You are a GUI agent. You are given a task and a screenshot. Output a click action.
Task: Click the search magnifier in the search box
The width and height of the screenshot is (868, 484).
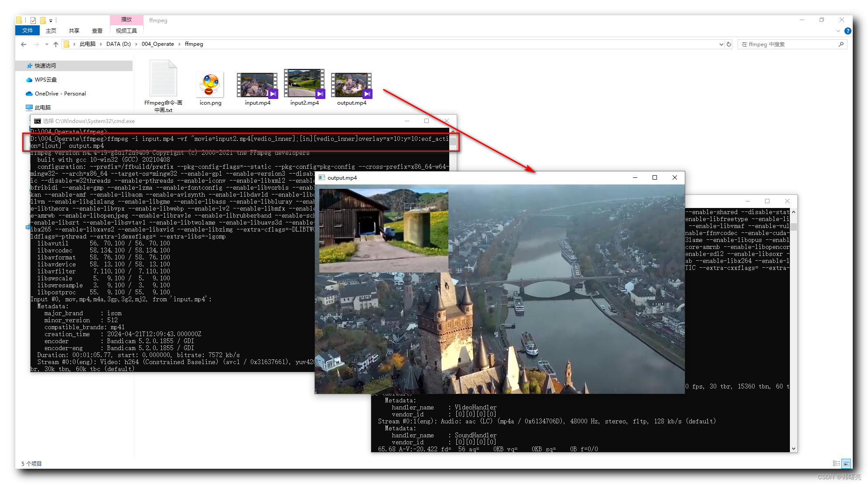pyautogui.click(x=842, y=44)
